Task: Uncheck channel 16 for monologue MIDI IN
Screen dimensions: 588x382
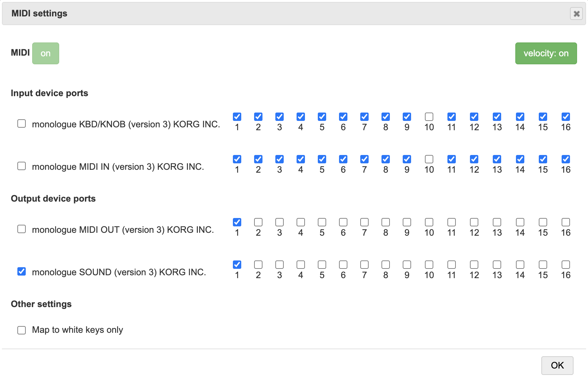Action: pos(566,159)
